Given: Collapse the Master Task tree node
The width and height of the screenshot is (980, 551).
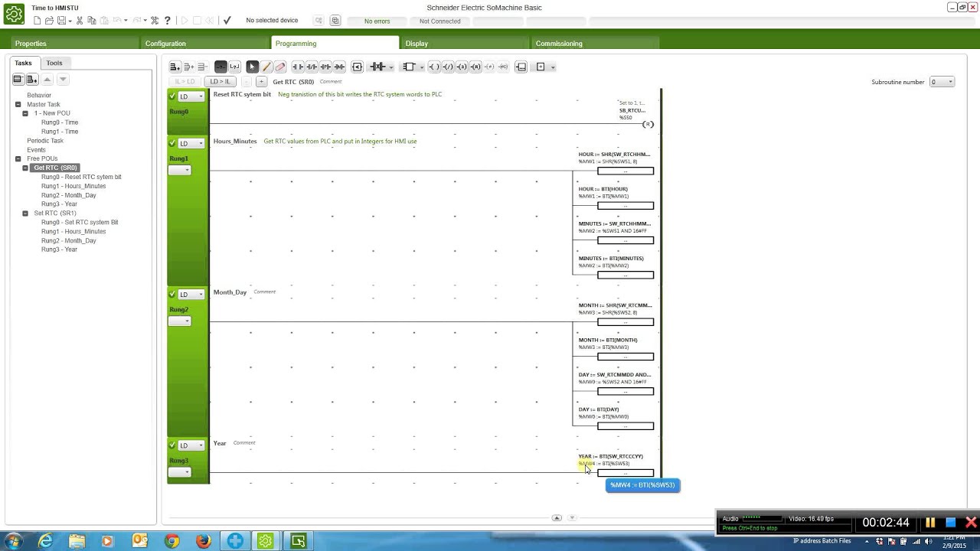Looking at the screenshot, I should 18,104.
